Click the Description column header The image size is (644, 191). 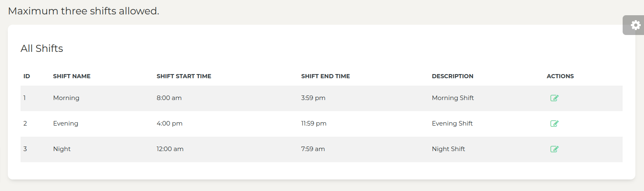click(453, 76)
